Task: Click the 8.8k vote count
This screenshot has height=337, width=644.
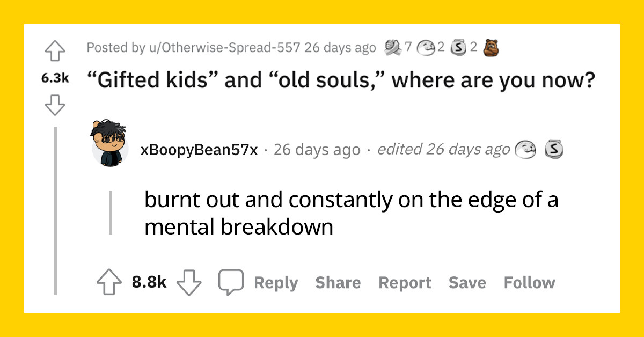Action: coord(149,281)
